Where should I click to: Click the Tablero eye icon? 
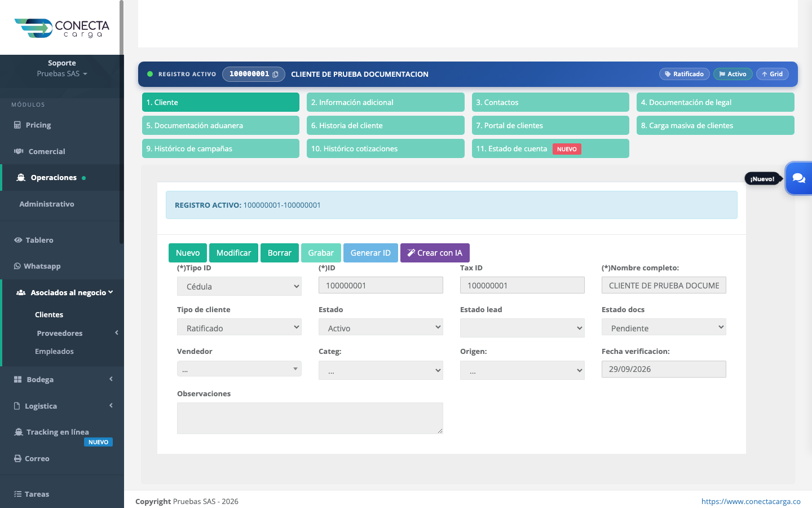(18, 240)
